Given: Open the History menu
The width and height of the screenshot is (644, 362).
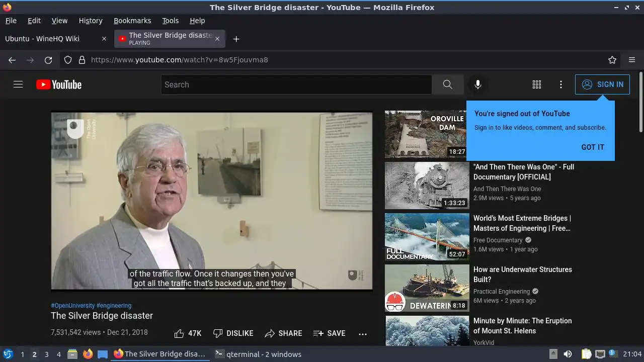Looking at the screenshot, I should [91, 21].
